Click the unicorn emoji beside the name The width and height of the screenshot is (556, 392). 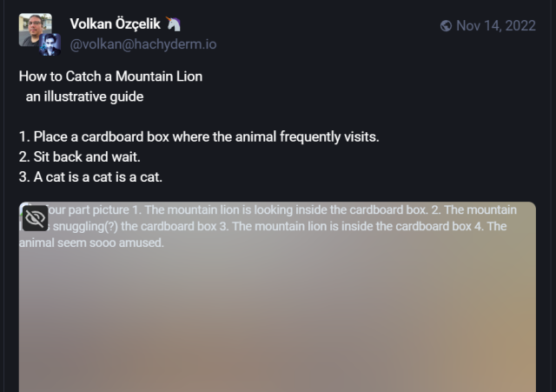[173, 24]
